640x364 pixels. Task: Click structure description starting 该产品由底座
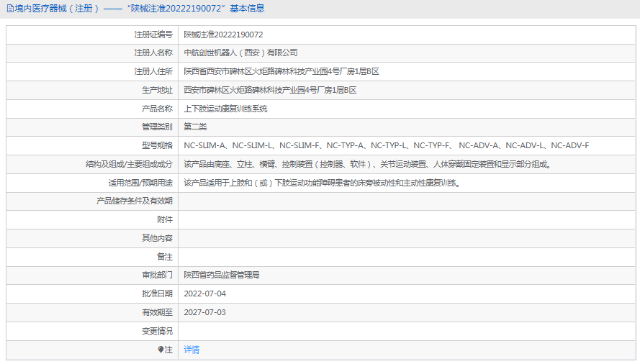(x=367, y=164)
